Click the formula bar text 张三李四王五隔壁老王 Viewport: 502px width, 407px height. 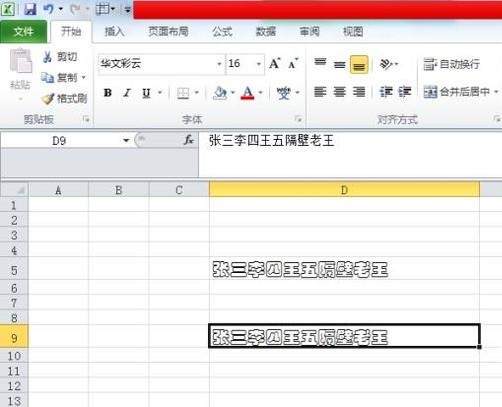(271, 141)
